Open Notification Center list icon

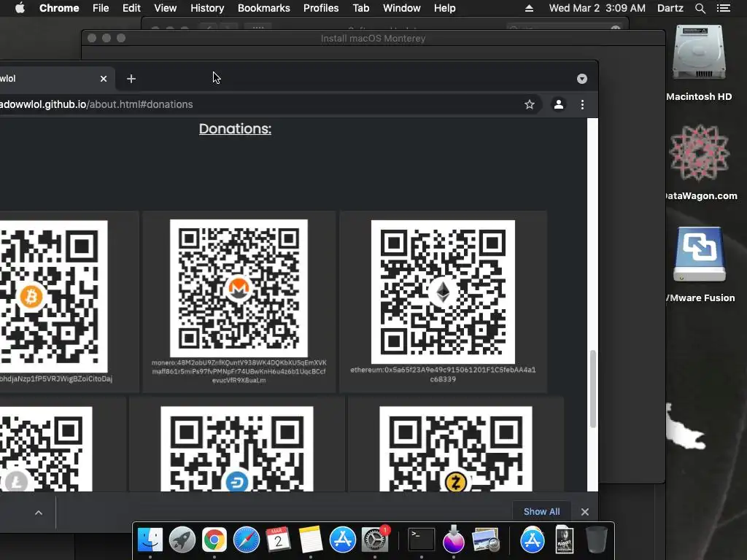point(723,8)
